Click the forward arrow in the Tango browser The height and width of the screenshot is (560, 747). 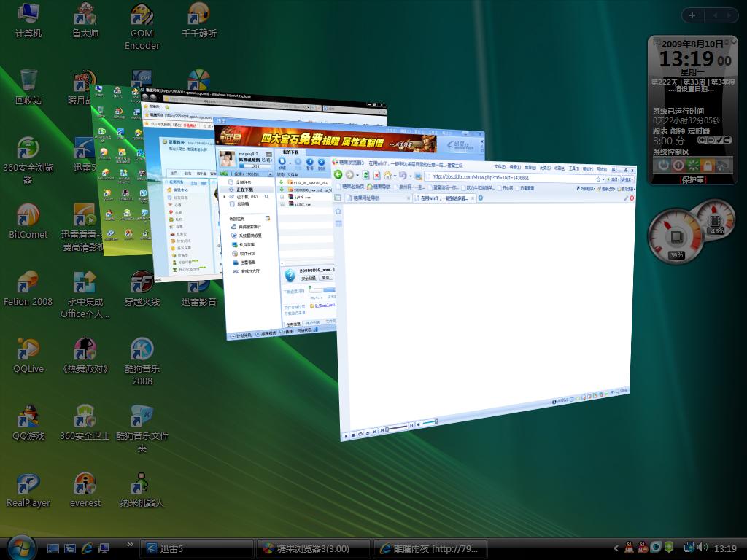[350, 175]
